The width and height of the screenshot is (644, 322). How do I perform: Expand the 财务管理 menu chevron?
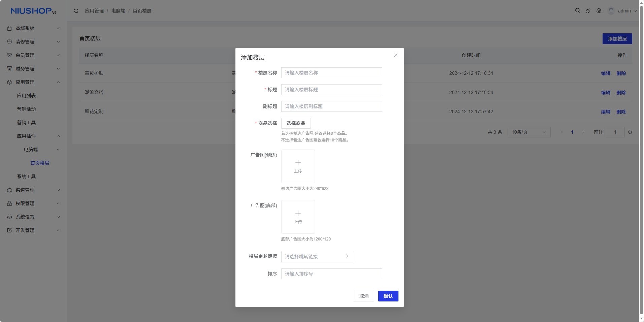58,69
